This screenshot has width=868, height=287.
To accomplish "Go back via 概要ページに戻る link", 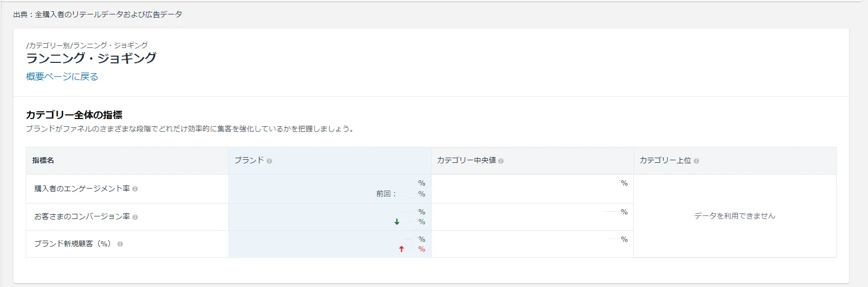I will (x=62, y=77).
